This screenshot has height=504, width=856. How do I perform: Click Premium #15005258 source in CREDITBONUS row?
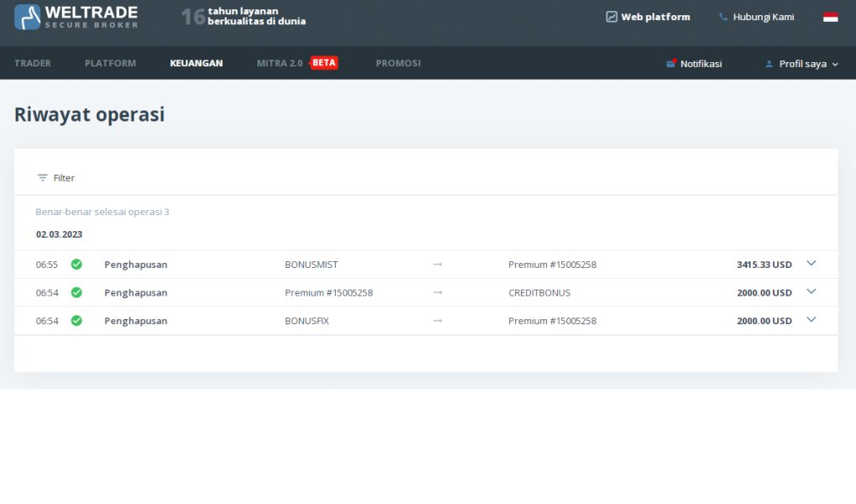[328, 292]
